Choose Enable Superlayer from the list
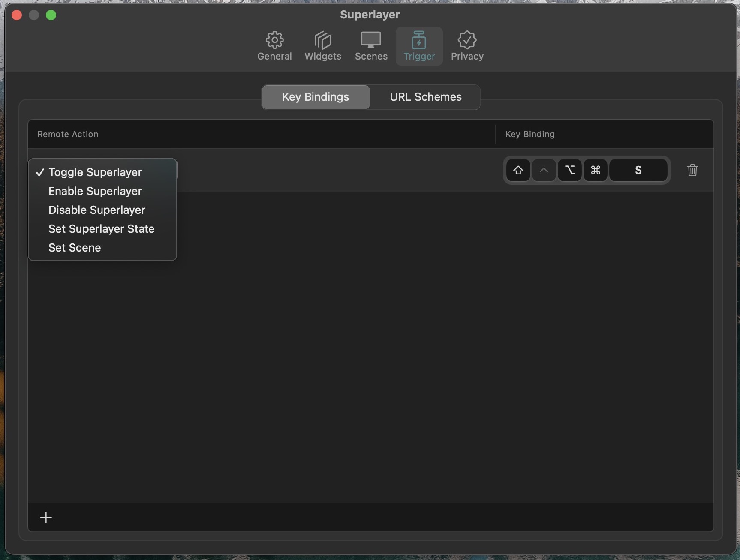 coord(95,191)
